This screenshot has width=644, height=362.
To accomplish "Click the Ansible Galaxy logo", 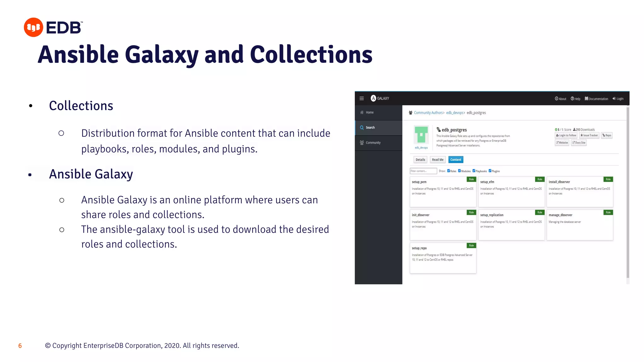I will pos(380,98).
